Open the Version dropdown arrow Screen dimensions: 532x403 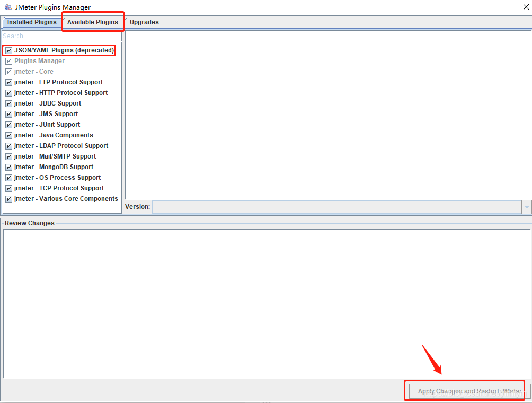(x=526, y=207)
